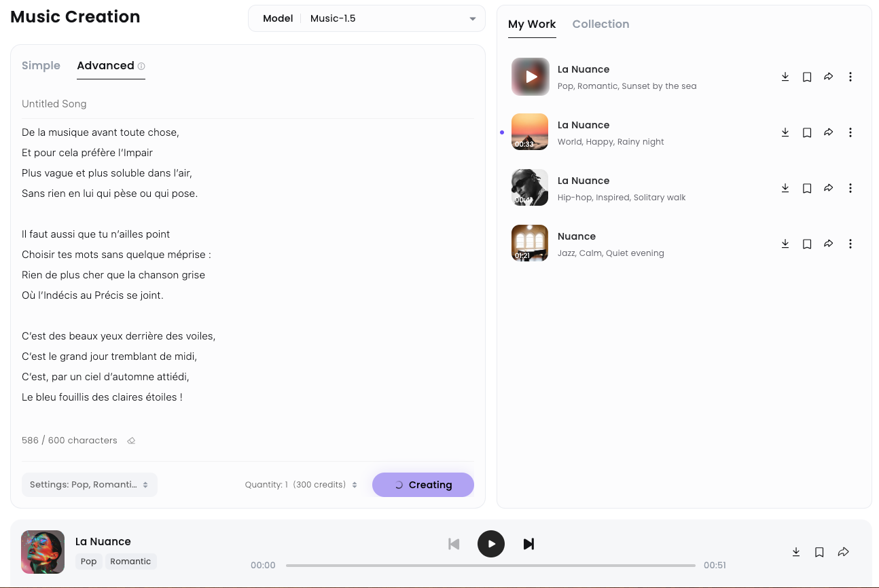Share the track from the player bar

pyautogui.click(x=843, y=552)
